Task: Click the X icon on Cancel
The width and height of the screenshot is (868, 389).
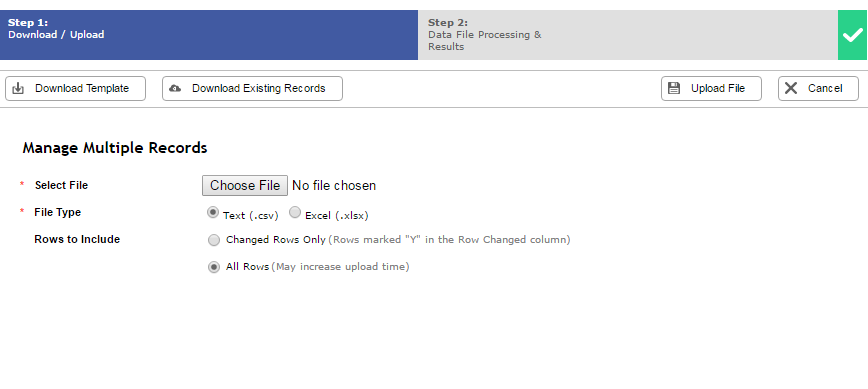Action: [791, 89]
